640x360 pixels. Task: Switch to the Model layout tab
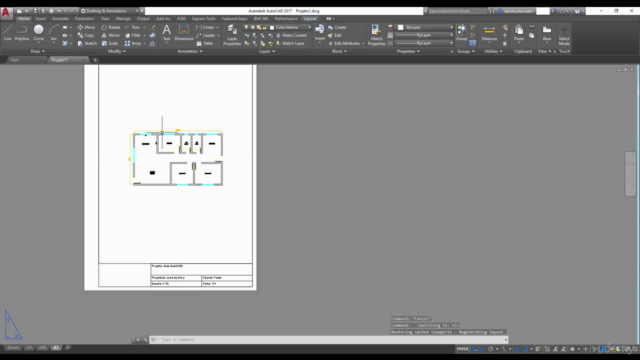[x=13, y=348]
